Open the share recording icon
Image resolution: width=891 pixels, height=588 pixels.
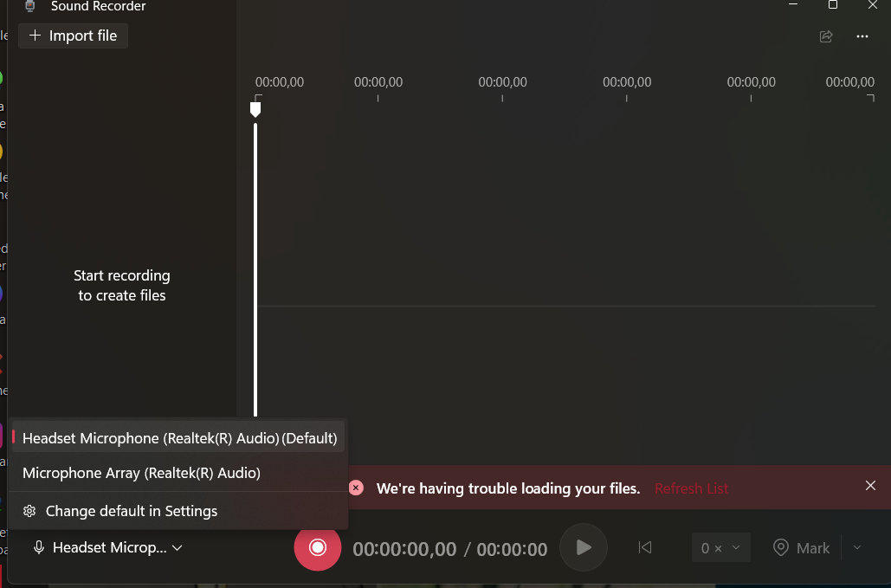[x=826, y=36]
